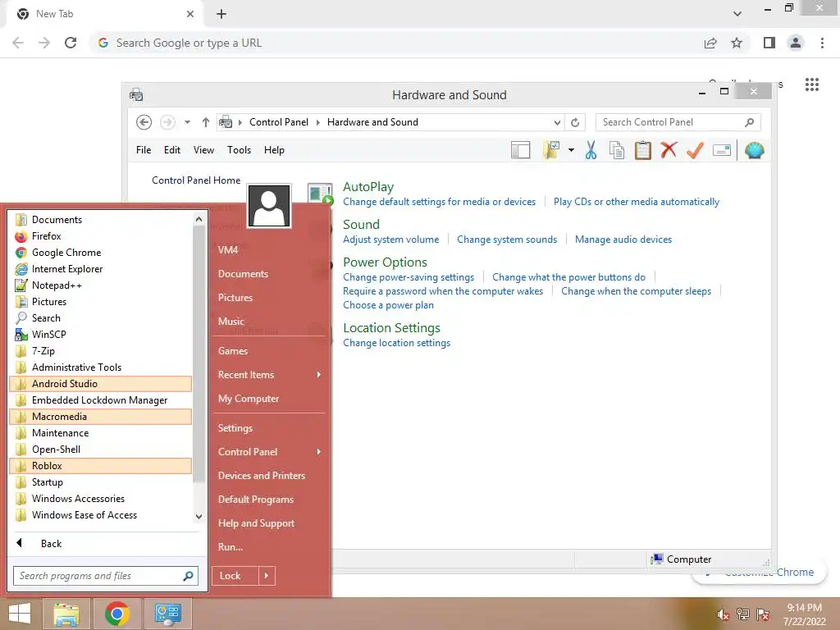Click the refresh button next to address bar
The image size is (840, 630).
point(575,122)
